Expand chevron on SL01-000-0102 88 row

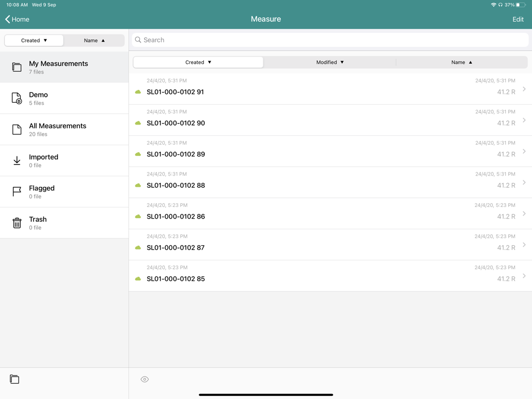coord(524,182)
